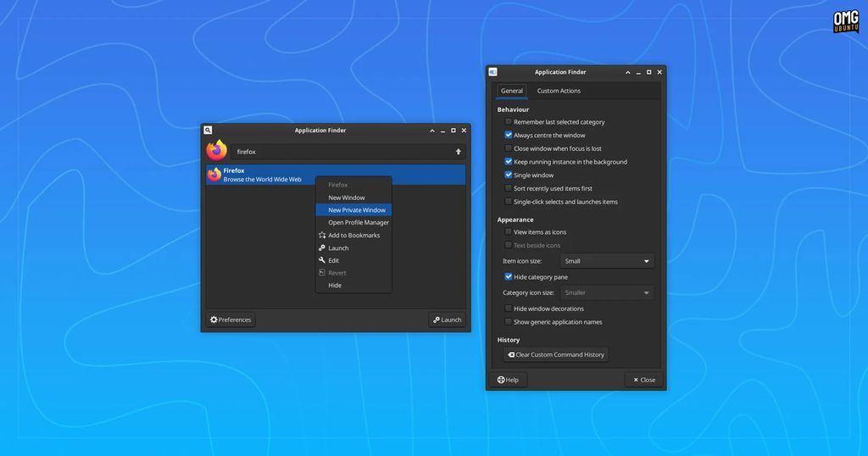
Task: Click Clear Custom Command History button
Action: pos(556,355)
